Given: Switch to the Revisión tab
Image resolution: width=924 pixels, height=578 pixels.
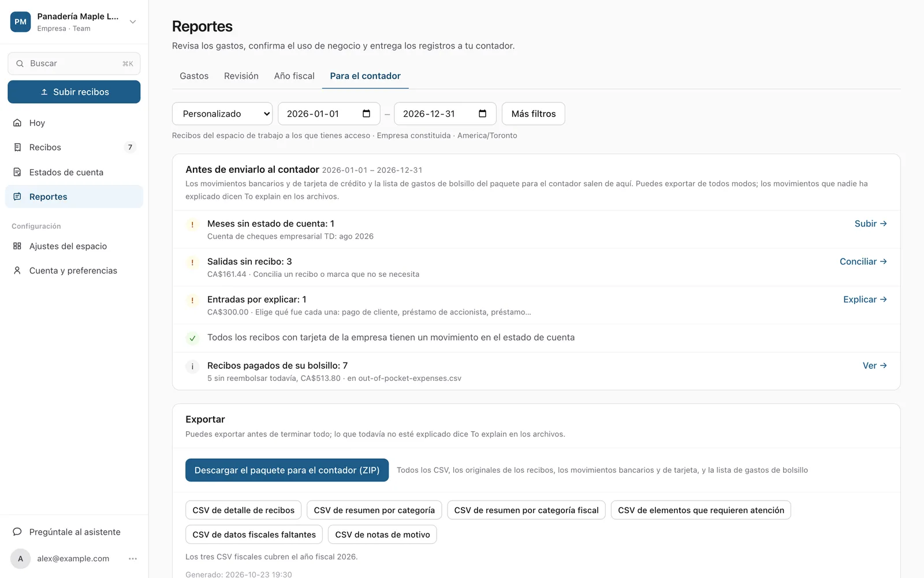Looking at the screenshot, I should 241,76.
